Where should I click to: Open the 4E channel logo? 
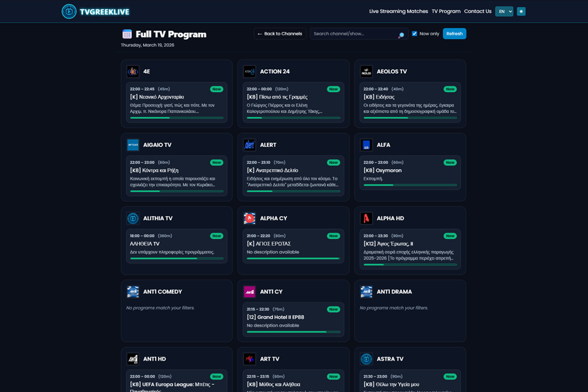[133, 71]
